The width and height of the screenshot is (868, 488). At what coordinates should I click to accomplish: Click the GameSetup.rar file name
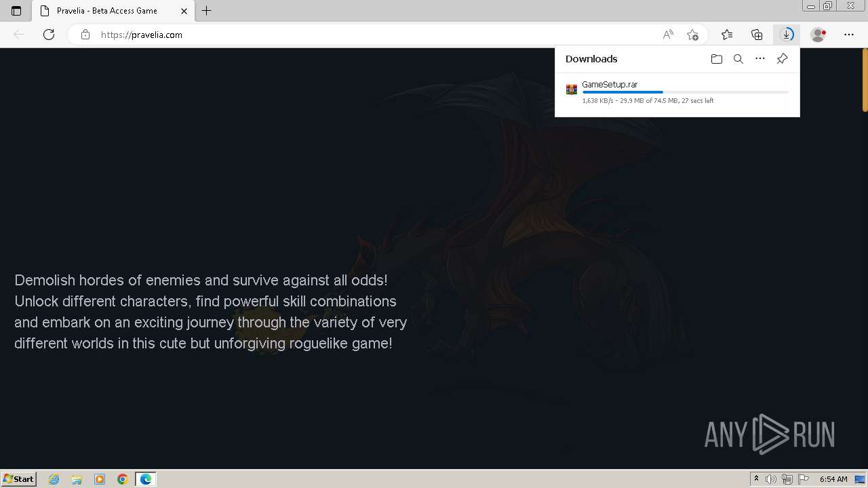(x=610, y=85)
